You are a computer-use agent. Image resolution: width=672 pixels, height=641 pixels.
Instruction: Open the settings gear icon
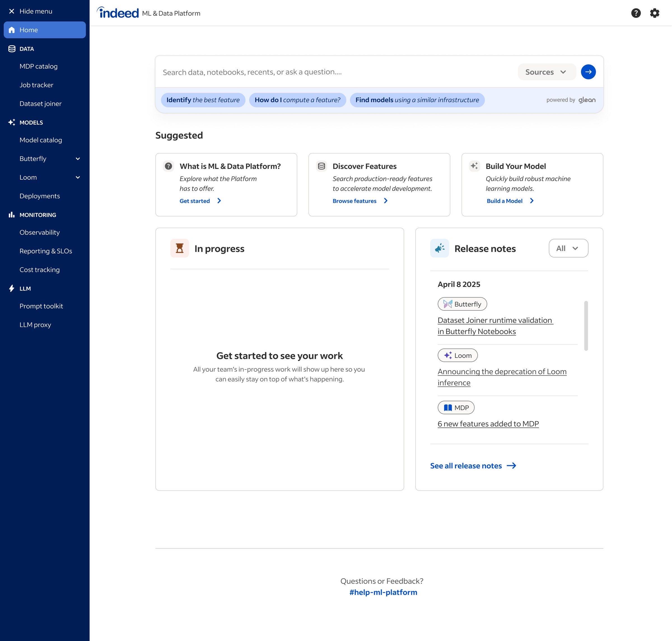[x=655, y=13]
